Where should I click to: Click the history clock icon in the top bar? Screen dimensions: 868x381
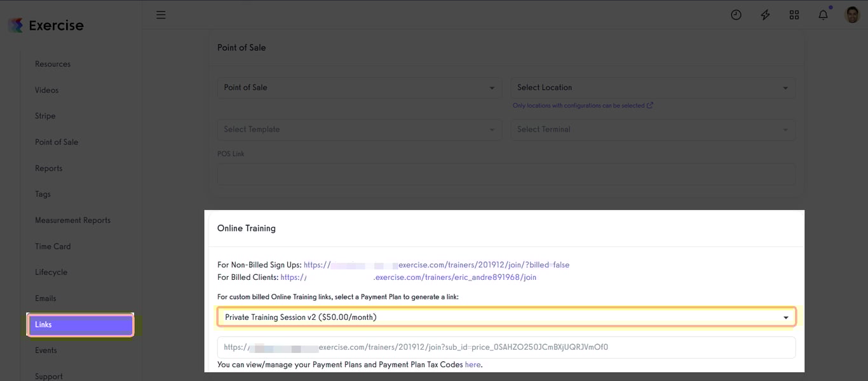(x=736, y=14)
